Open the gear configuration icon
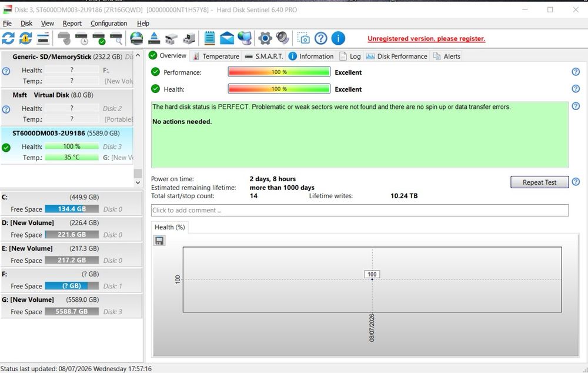 tap(265, 38)
